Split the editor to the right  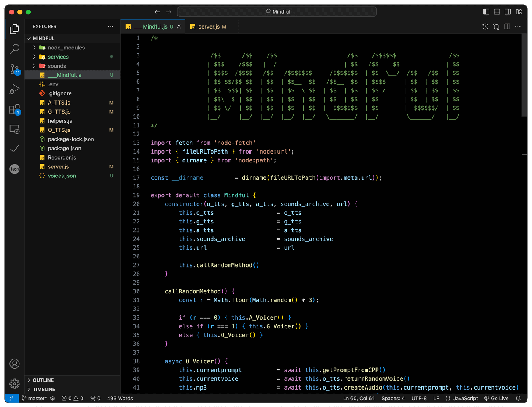[x=507, y=27]
